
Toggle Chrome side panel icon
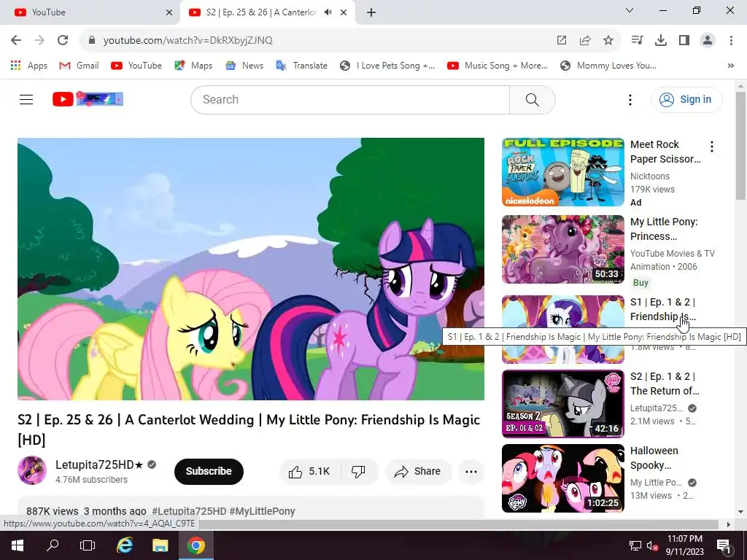click(684, 41)
